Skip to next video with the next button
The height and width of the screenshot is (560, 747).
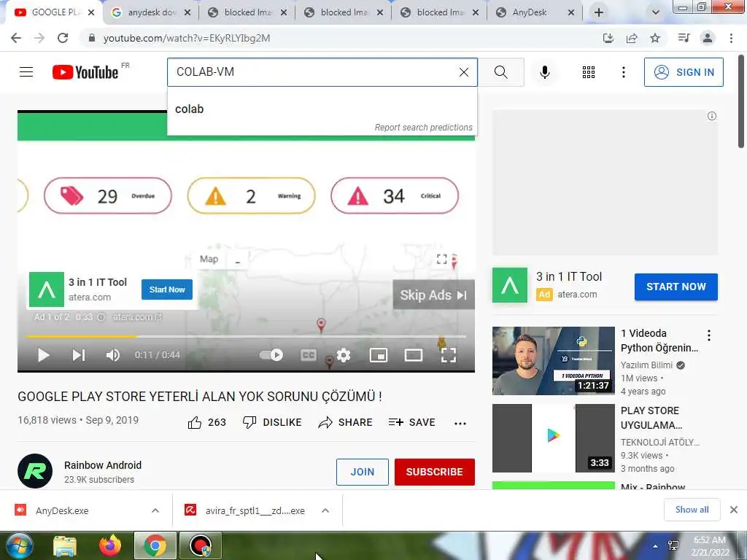click(x=79, y=355)
